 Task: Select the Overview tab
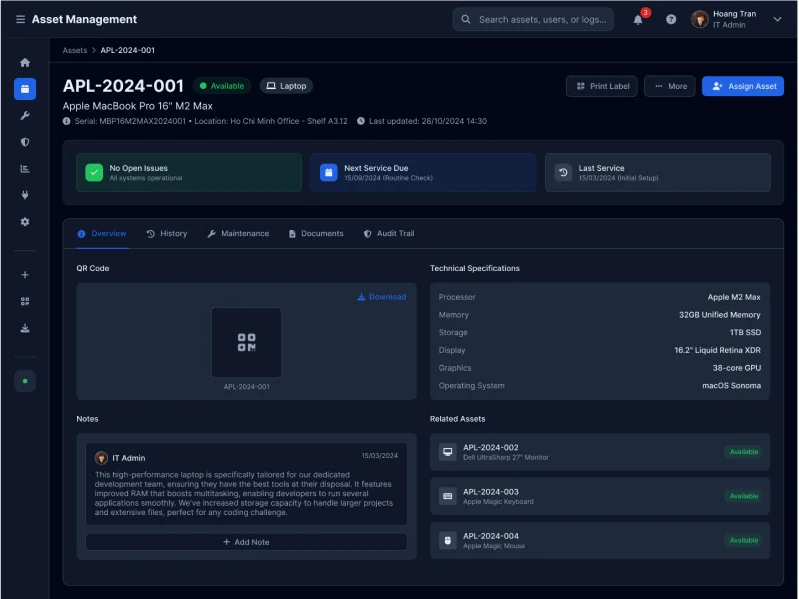click(102, 234)
